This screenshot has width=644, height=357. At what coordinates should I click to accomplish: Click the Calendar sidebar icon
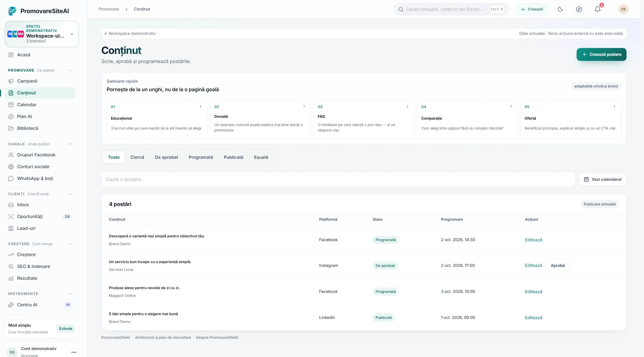pos(11,105)
